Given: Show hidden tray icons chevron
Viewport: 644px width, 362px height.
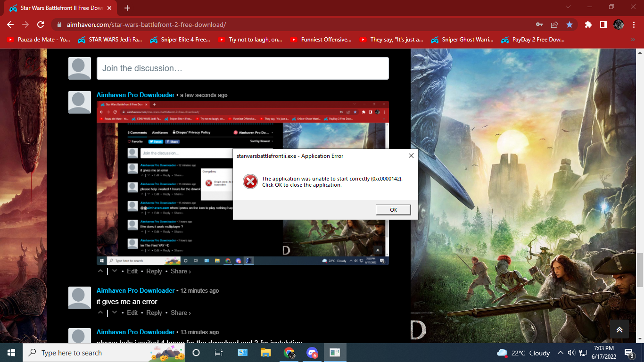Looking at the screenshot, I should click(x=561, y=353).
